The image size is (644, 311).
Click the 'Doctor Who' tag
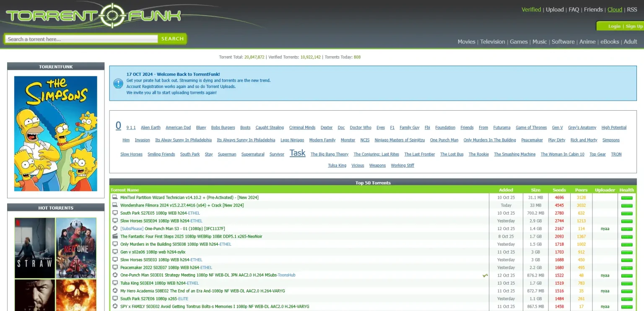click(x=361, y=127)
